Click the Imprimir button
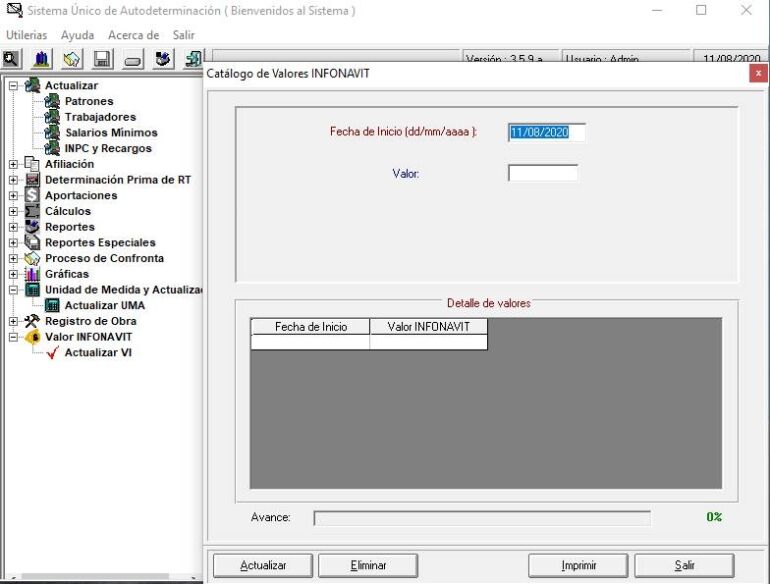Viewport: 770px width, 584px height. 578,565
